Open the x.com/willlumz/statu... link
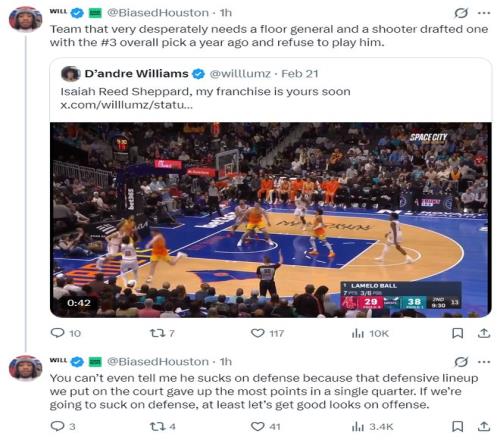The image size is (500, 440). pos(126,105)
